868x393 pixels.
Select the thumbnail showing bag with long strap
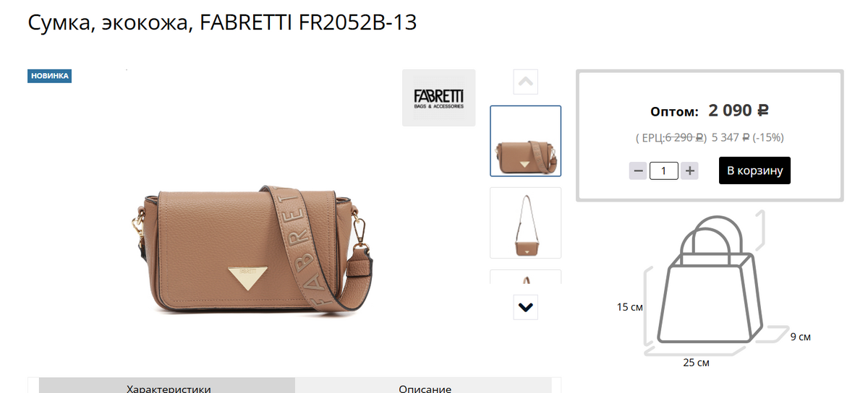click(x=526, y=223)
